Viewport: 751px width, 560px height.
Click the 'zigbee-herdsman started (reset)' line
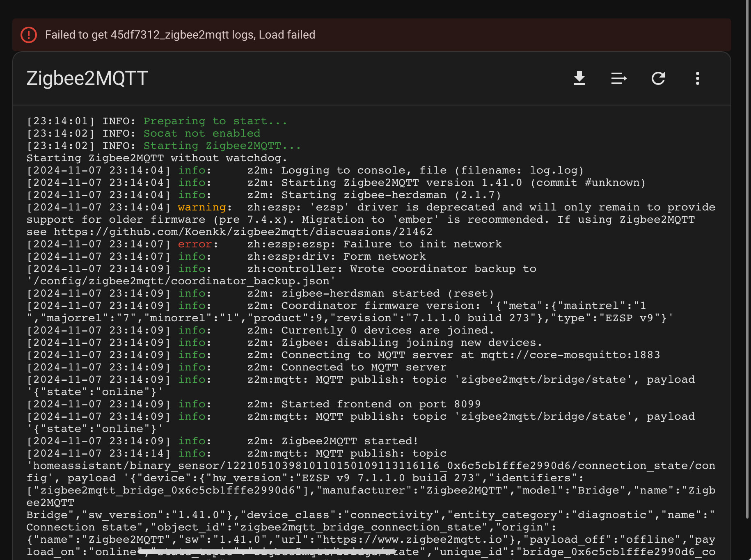pos(260,294)
